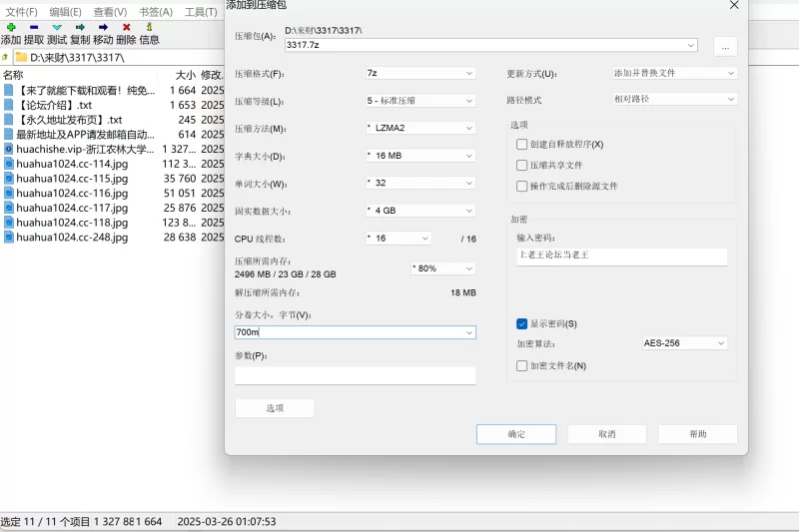Open the 查看(V) menu
Viewport: 799px width, 532px height.
(x=110, y=12)
